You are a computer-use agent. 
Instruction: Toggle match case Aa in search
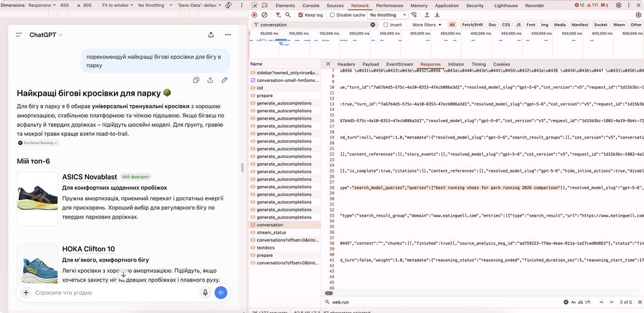pos(574,302)
